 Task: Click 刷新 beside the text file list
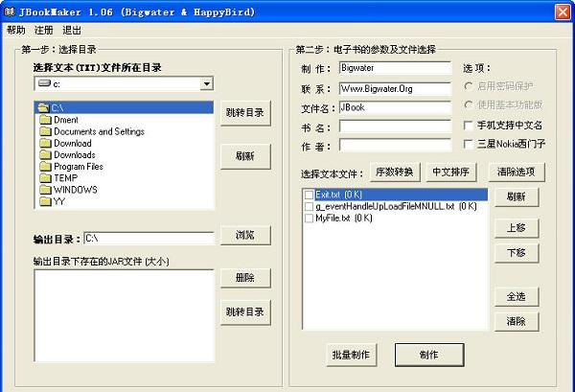click(x=517, y=197)
